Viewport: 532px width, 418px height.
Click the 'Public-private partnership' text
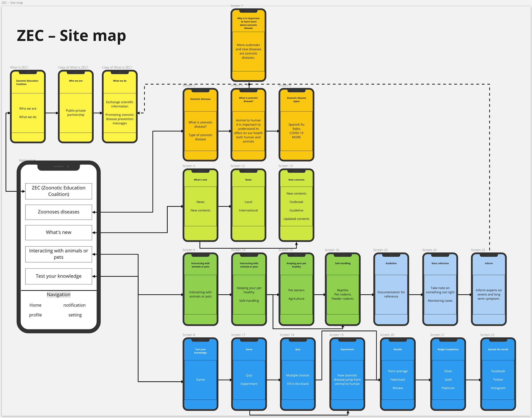click(x=76, y=113)
